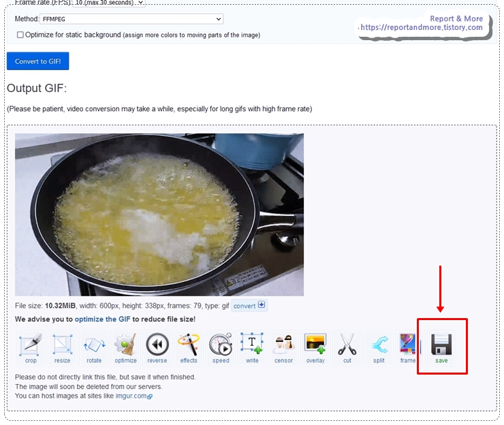This screenshot has height=425, width=504.
Task: Click 'The image will soon be deleted' text
Action: (x=89, y=387)
